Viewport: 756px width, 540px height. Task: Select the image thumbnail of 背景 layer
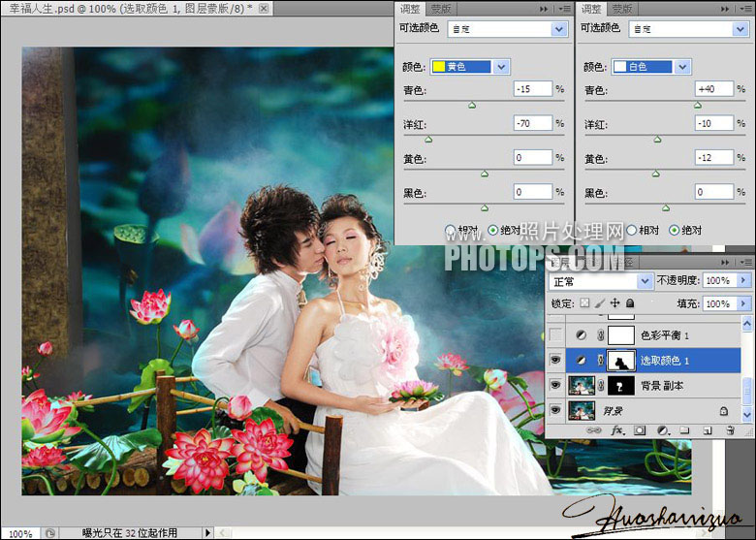tap(582, 411)
